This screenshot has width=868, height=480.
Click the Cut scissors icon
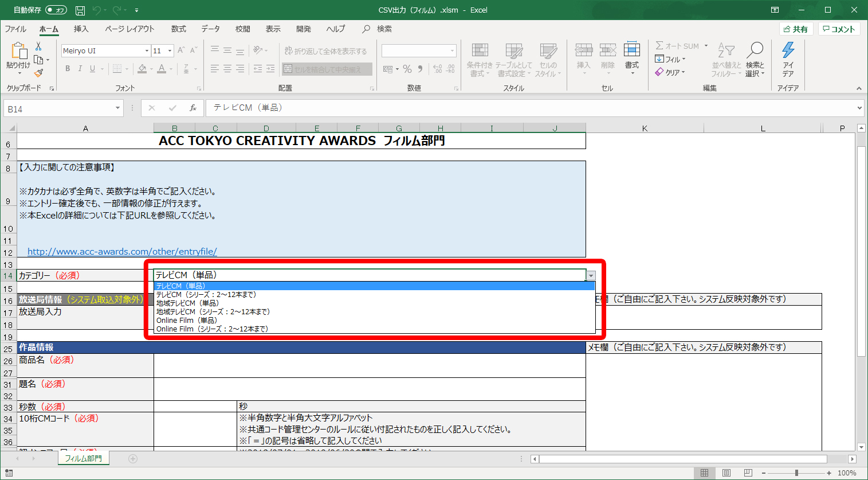click(x=38, y=46)
